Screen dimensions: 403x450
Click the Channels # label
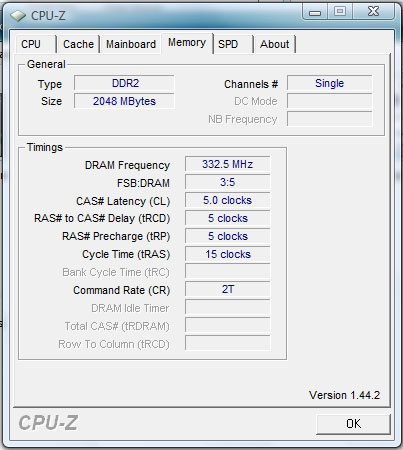click(251, 84)
